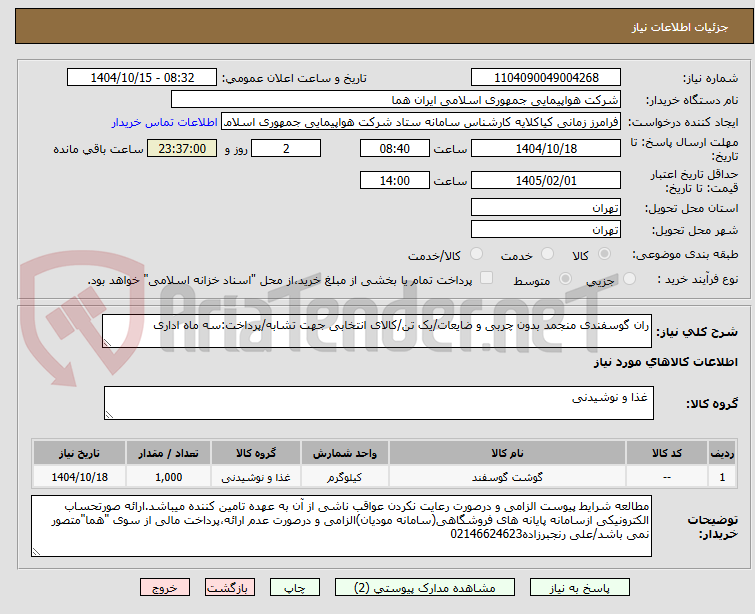
Task: Click the buyer organization name field
Action: click(396, 100)
